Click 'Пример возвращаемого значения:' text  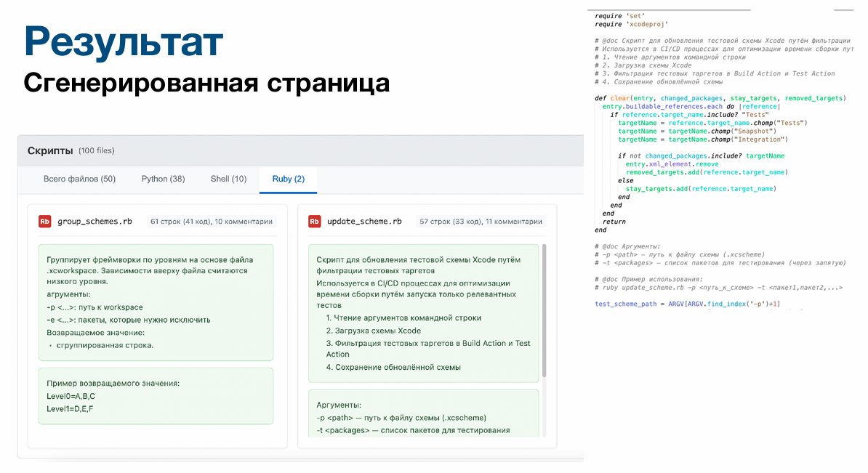click(x=113, y=384)
